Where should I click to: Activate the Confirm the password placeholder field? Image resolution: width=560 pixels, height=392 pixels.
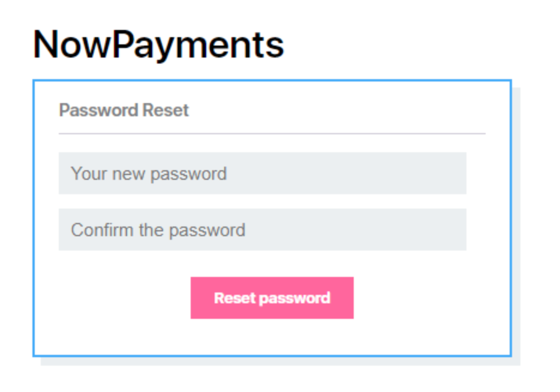click(x=262, y=230)
